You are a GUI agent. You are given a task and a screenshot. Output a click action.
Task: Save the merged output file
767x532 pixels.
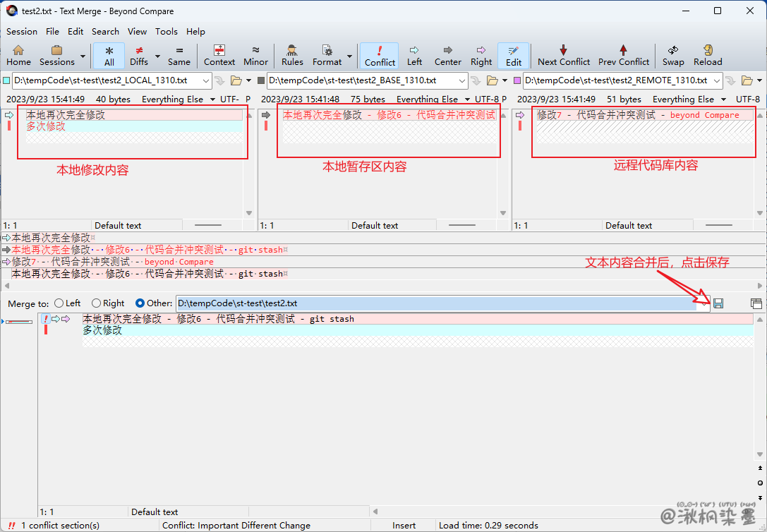click(x=718, y=303)
